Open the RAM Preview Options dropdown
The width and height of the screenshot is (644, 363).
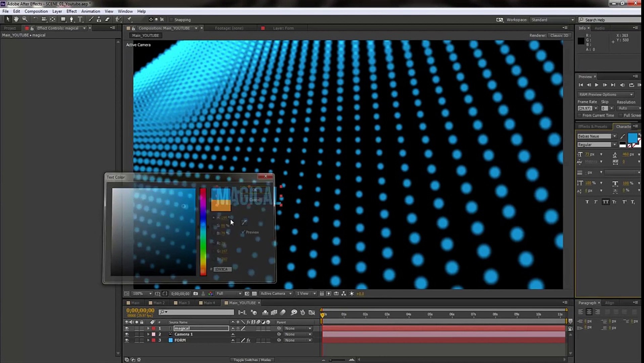(x=605, y=94)
